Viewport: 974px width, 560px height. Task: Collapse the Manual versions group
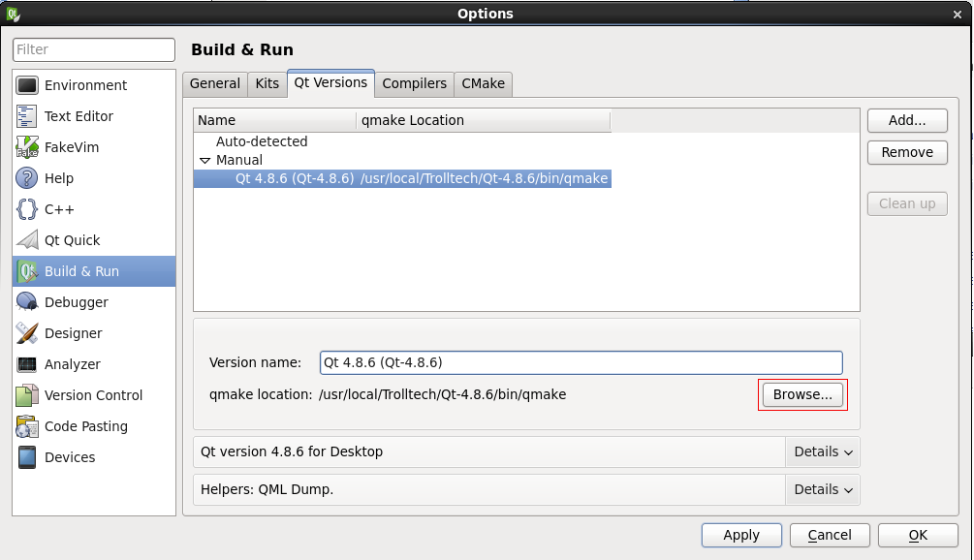click(x=204, y=160)
